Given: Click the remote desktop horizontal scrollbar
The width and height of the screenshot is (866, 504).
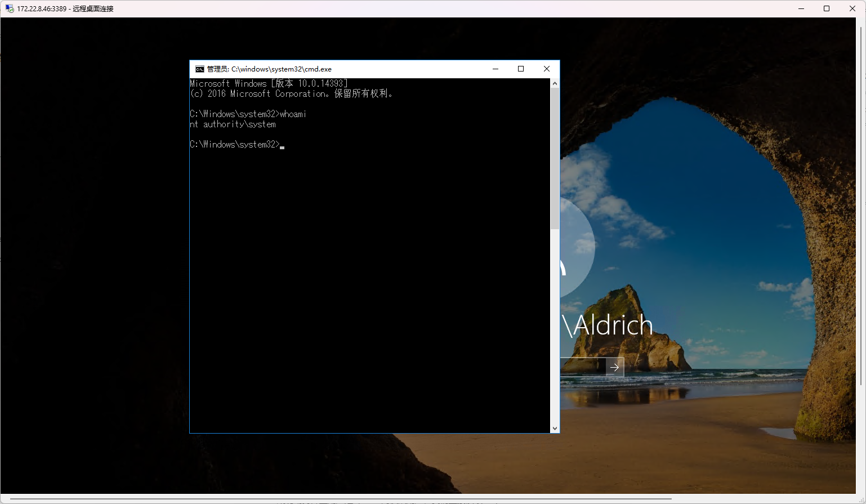Looking at the screenshot, I should pos(338,499).
